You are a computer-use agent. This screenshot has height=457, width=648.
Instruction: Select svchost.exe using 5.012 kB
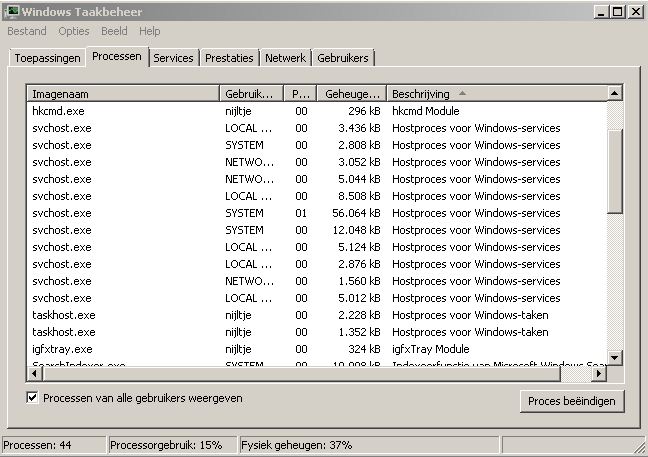[317, 298]
